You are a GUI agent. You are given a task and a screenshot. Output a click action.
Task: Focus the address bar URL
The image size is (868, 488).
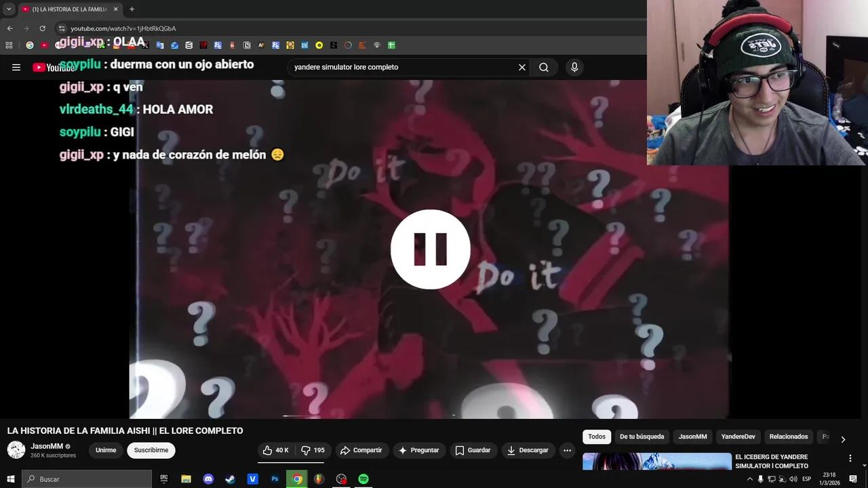pyautogui.click(x=123, y=28)
